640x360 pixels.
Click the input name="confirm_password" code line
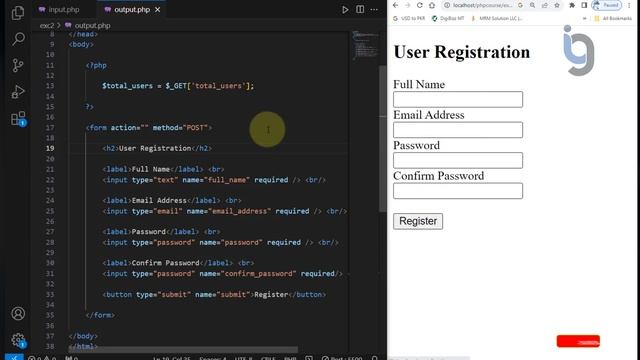[222, 273]
